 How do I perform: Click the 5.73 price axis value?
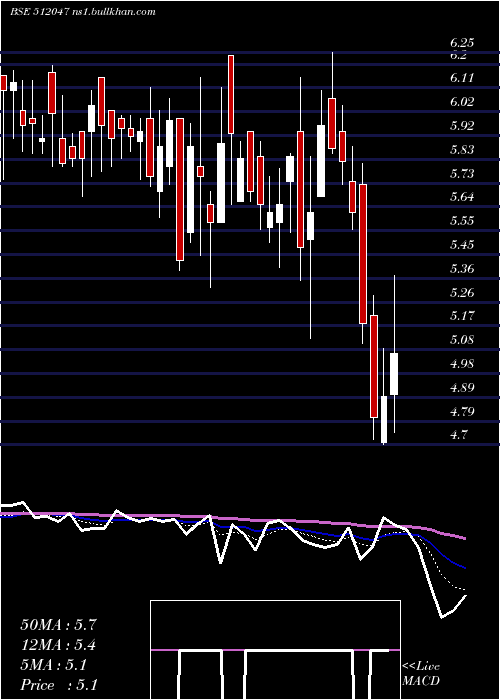pyautogui.click(x=462, y=174)
